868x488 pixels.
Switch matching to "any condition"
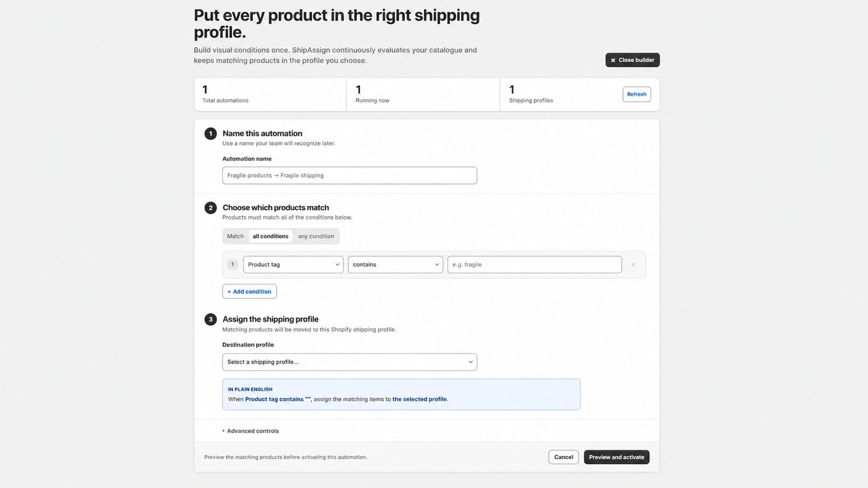(x=316, y=236)
